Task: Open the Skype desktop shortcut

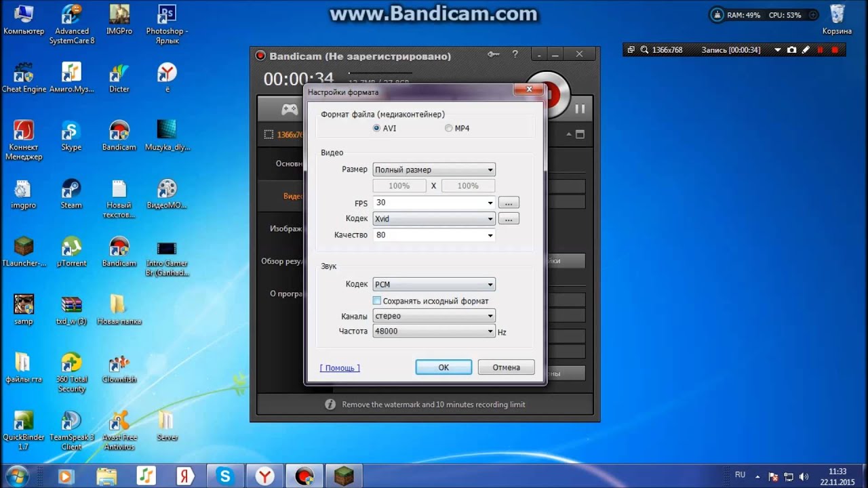Action: (71, 135)
